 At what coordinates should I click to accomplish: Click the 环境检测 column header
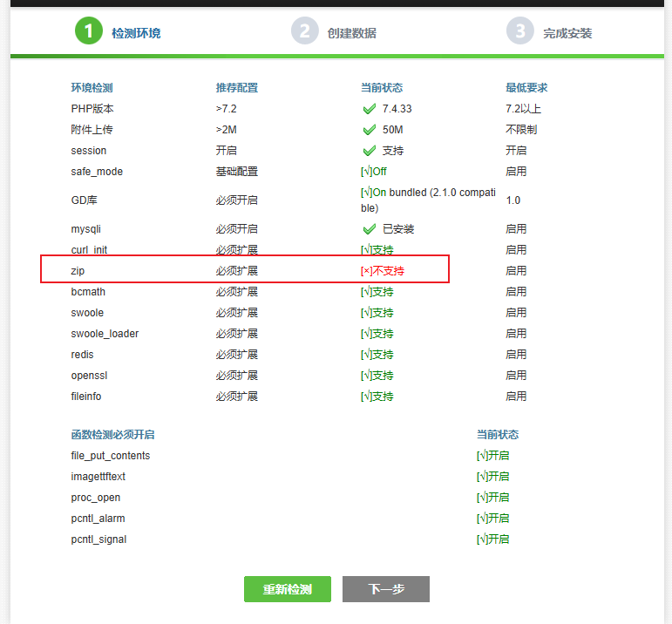point(92,88)
